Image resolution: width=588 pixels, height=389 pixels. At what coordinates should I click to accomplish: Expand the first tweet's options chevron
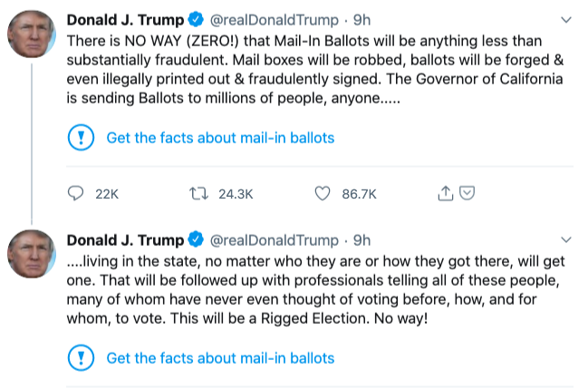pyautogui.click(x=566, y=20)
